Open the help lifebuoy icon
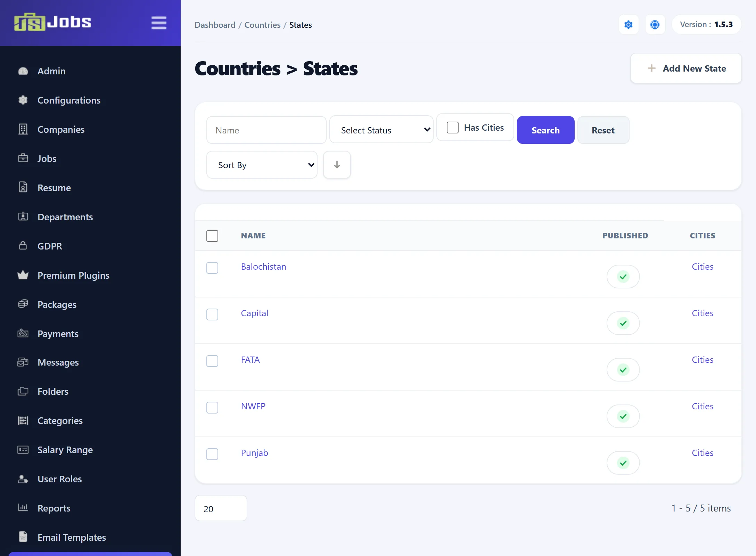Image resolution: width=756 pixels, height=556 pixels. (x=655, y=25)
